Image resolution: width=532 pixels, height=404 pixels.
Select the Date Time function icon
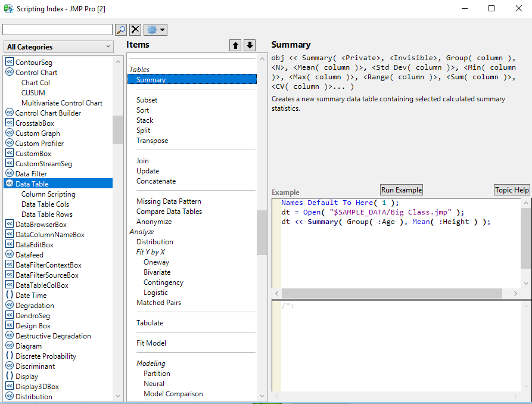pyautogui.click(x=9, y=295)
